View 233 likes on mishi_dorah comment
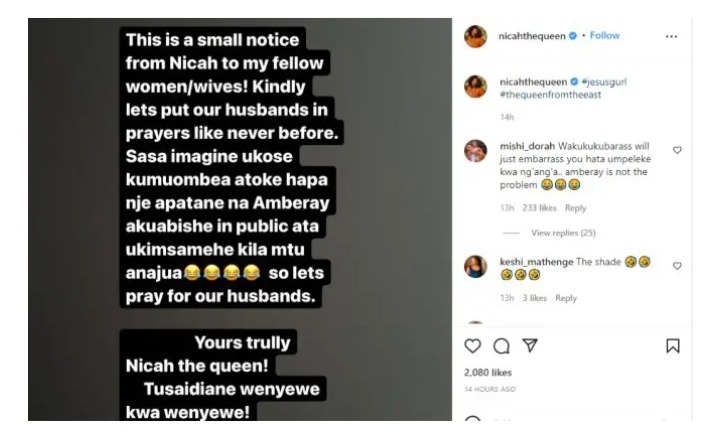 click(x=539, y=208)
